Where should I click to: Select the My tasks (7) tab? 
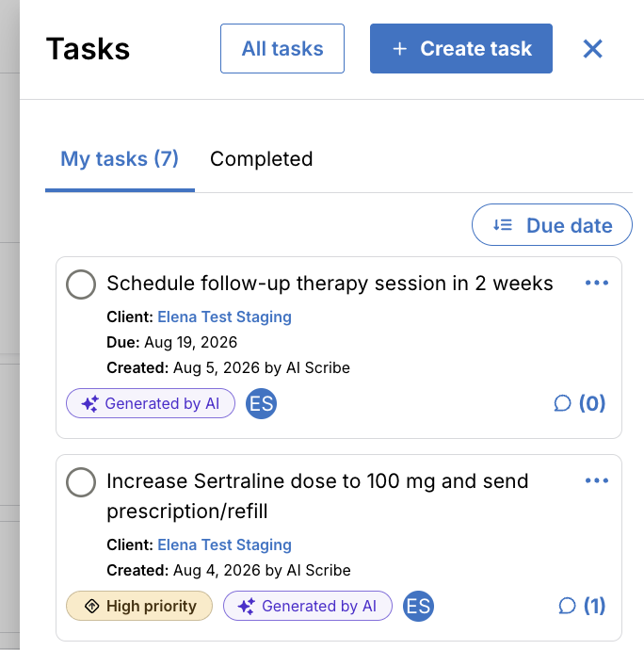point(120,159)
